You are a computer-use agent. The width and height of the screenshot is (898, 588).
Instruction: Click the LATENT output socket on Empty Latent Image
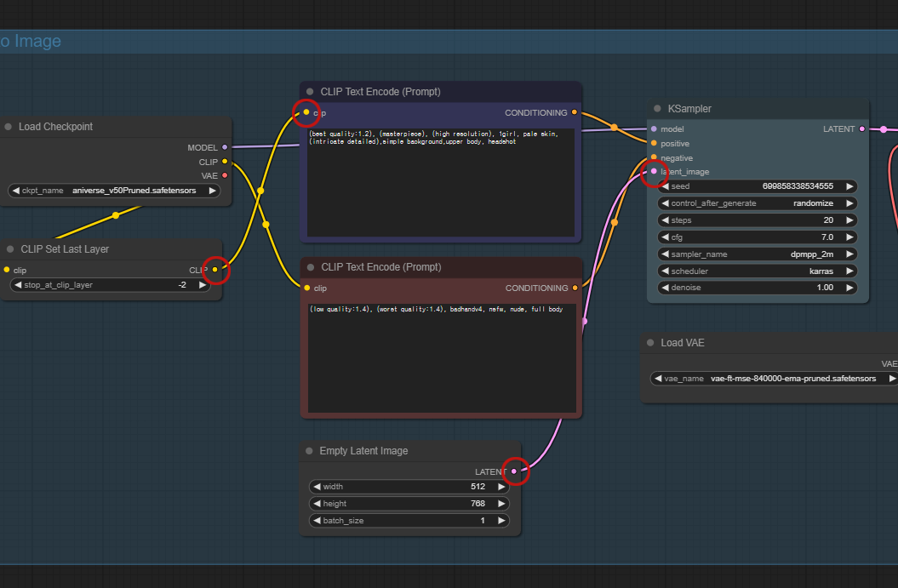click(514, 471)
